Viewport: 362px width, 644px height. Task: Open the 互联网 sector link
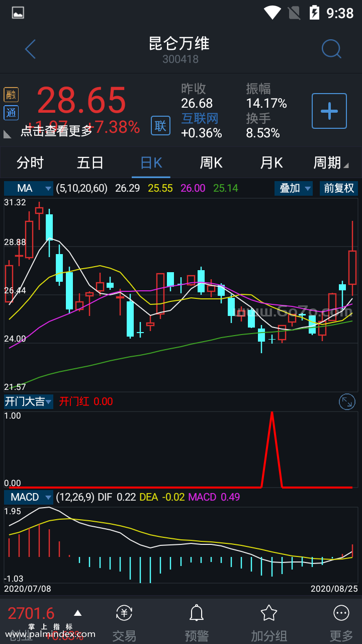(x=200, y=118)
